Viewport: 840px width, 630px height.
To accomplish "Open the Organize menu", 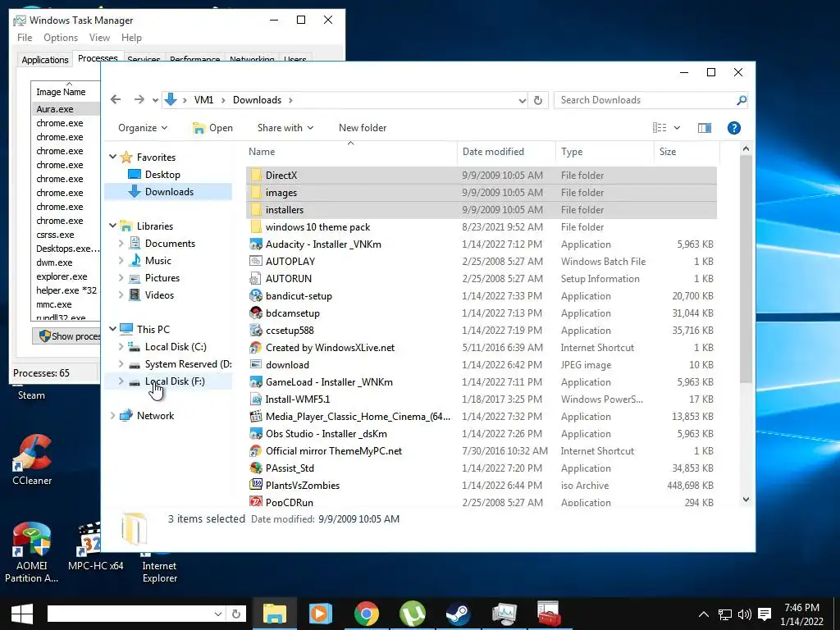I will click(143, 127).
